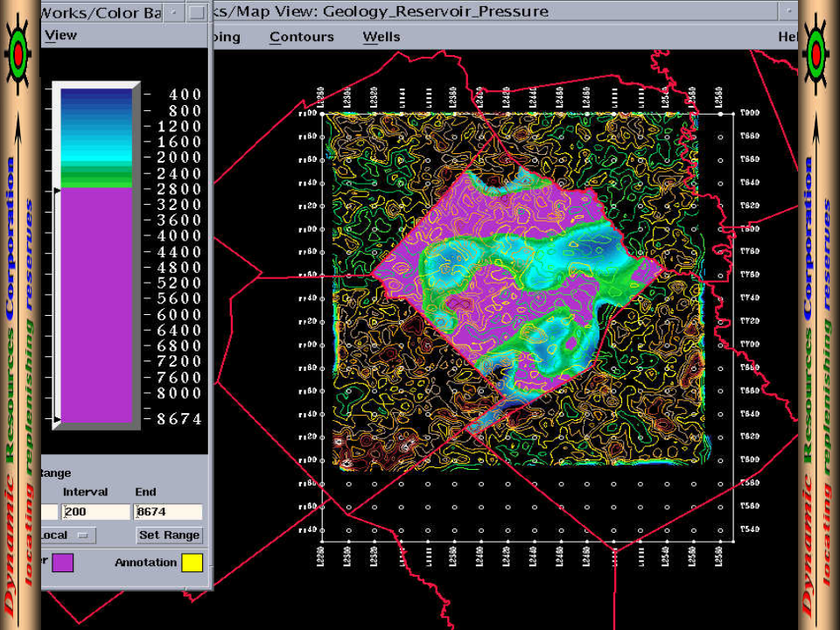
Task: Click the Interval label text
Action: coord(85,492)
